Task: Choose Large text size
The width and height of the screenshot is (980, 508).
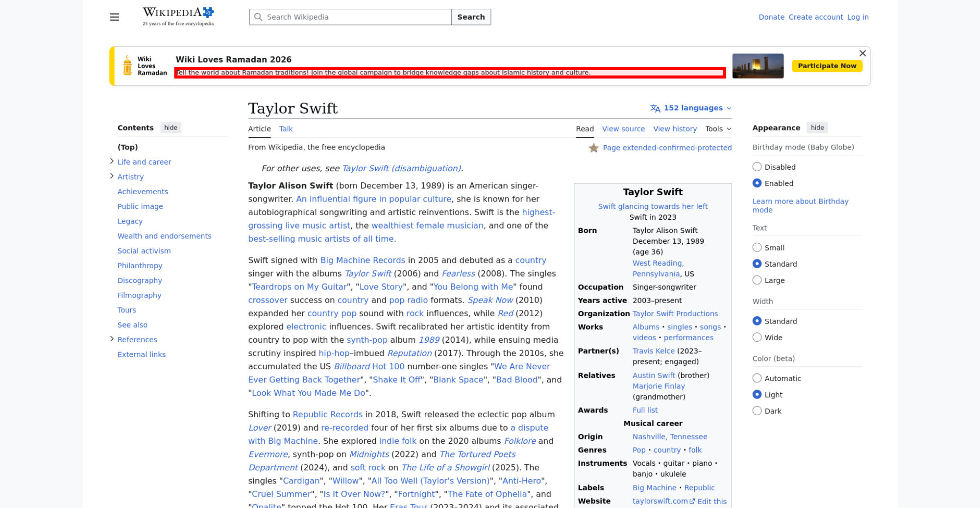Action: [x=757, y=280]
